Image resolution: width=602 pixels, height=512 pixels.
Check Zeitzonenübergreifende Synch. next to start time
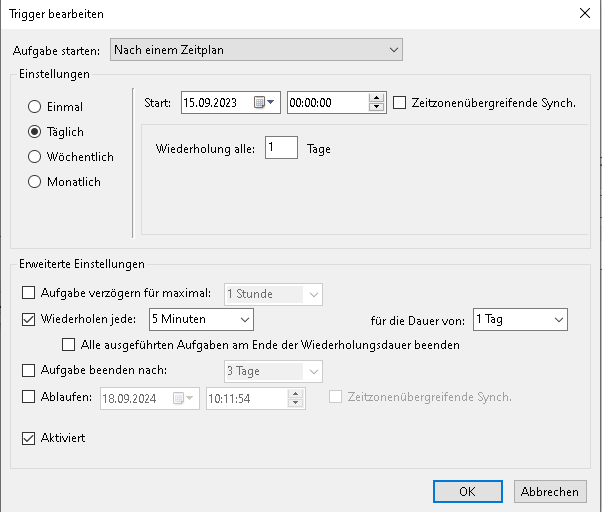coord(401,102)
